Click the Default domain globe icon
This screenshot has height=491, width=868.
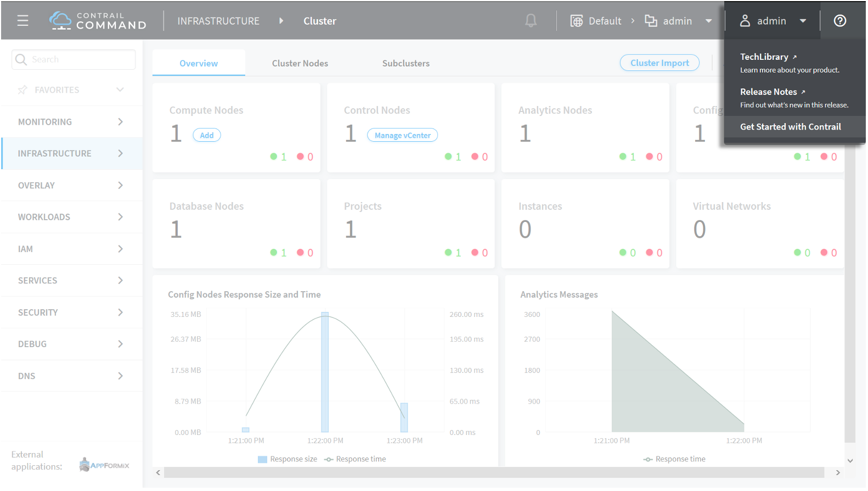576,21
